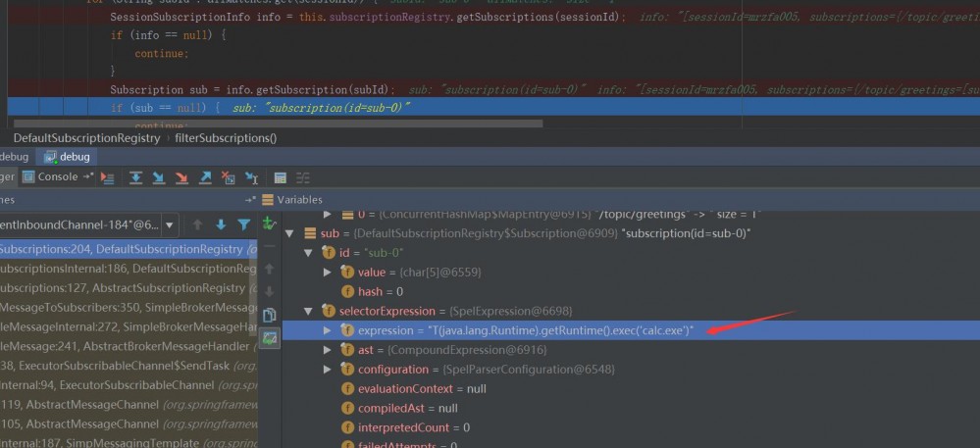Click the code line with getSubscriptions(sessionId)
Image resolution: width=980 pixels, height=448 pixels.
[x=368, y=17]
